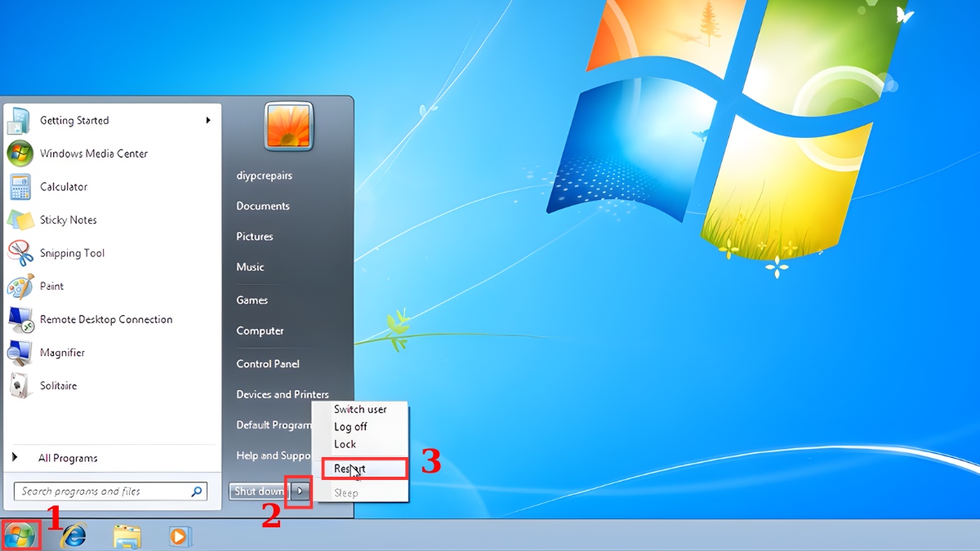Viewport: 980px width, 551px height.
Task: Open the Magnifier accessibility tool
Action: [x=62, y=352]
